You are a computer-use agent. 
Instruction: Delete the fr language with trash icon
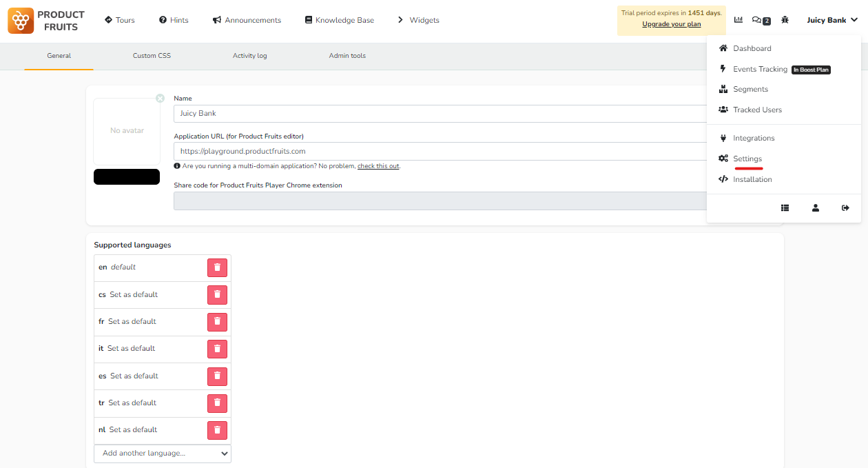(x=217, y=322)
